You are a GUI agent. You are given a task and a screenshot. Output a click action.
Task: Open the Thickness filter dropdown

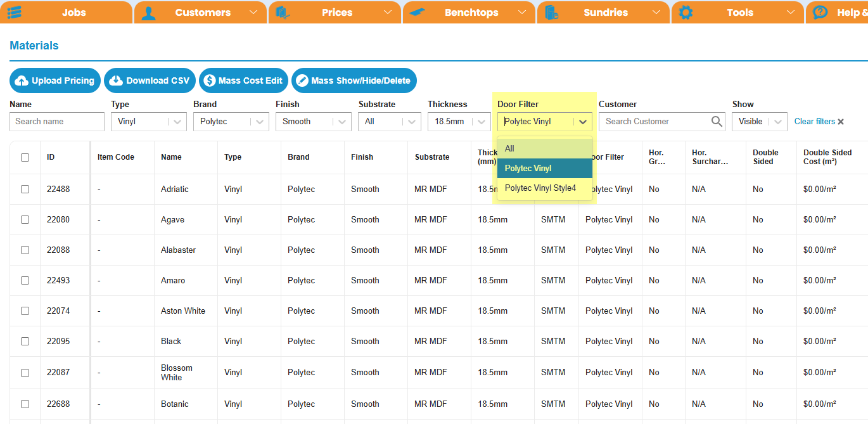[459, 122]
